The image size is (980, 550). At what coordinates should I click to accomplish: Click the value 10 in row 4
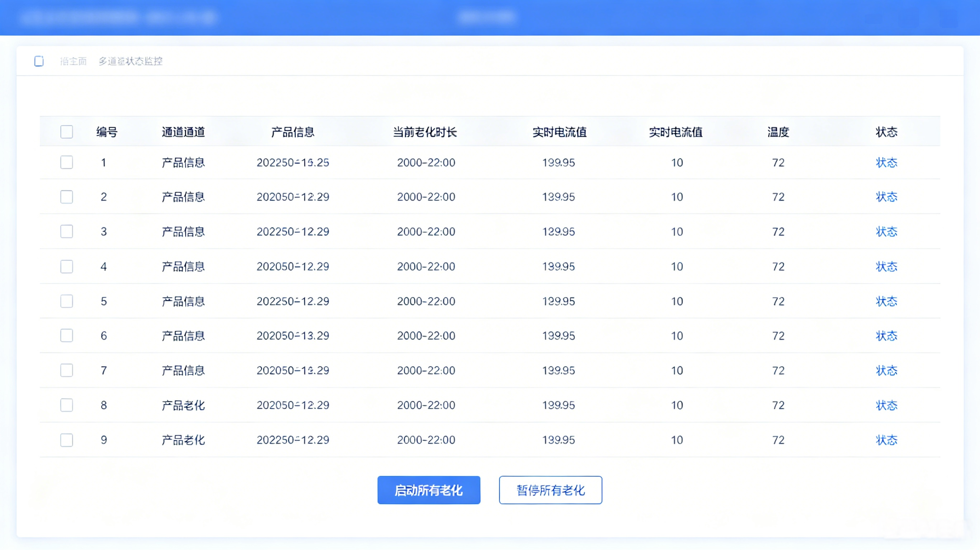tap(677, 267)
